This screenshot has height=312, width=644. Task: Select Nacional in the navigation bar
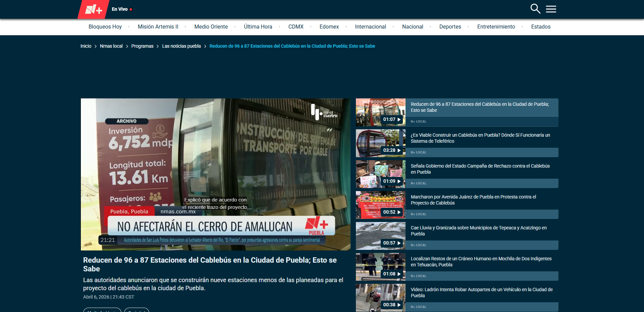[x=413, y=27]
